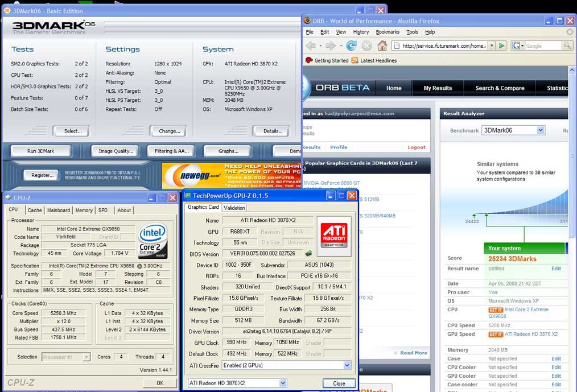Click the search magnifier in Firefox
The height and width of the screenshot is (392, 577).
point(567,46)
